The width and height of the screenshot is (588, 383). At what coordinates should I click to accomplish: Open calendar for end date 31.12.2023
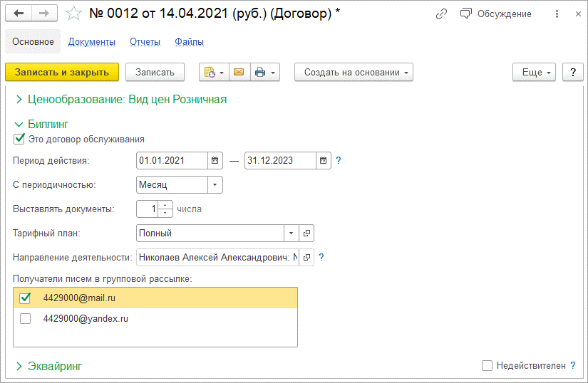coord(324,160)
